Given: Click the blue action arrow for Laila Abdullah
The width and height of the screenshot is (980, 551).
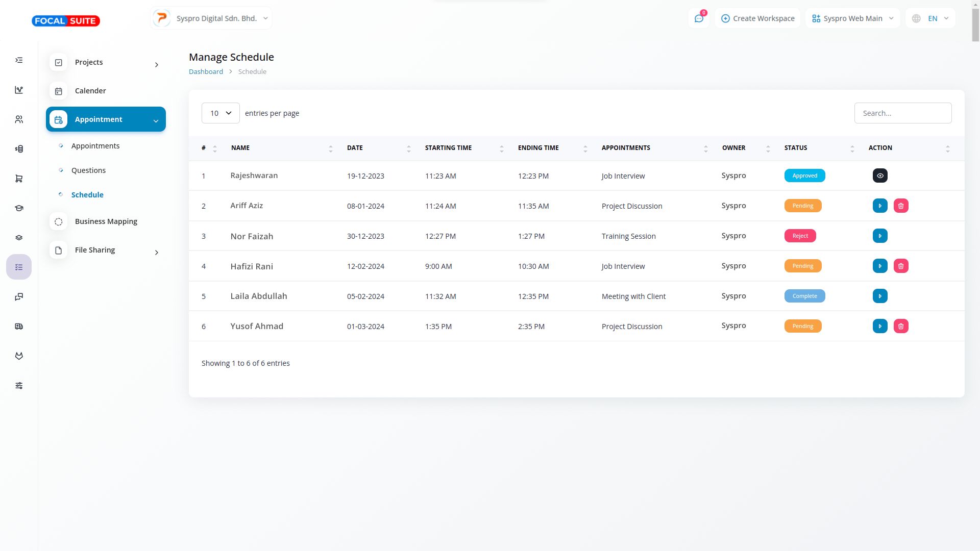Looking at the screenshot, I should [x=880, y=296].
